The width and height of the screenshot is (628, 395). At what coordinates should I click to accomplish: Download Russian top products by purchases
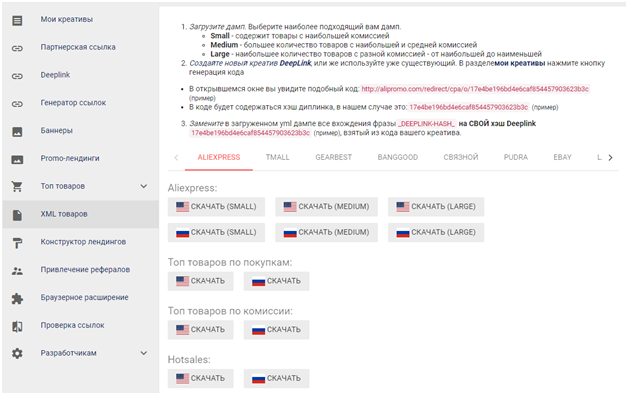point(276,281)
